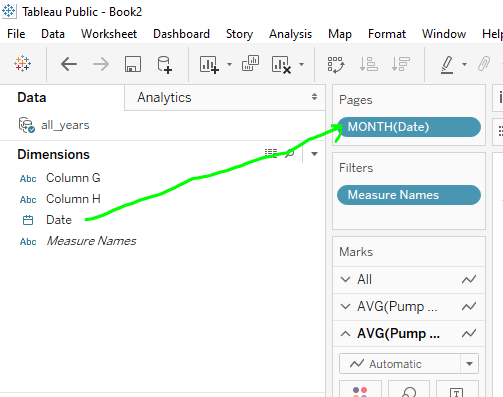Click the Abc icon next to Column H
The height and width of the screenshot is (397, 503).
point(28,200)
